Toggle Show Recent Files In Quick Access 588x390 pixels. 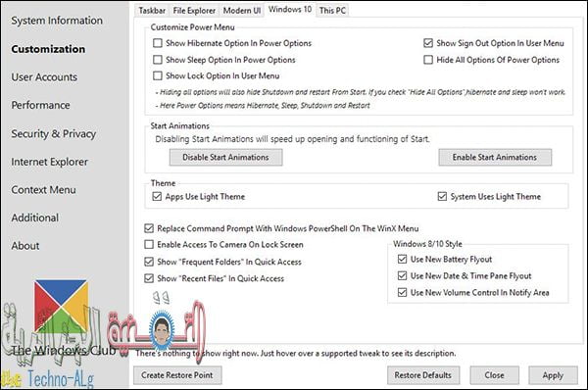149,278
